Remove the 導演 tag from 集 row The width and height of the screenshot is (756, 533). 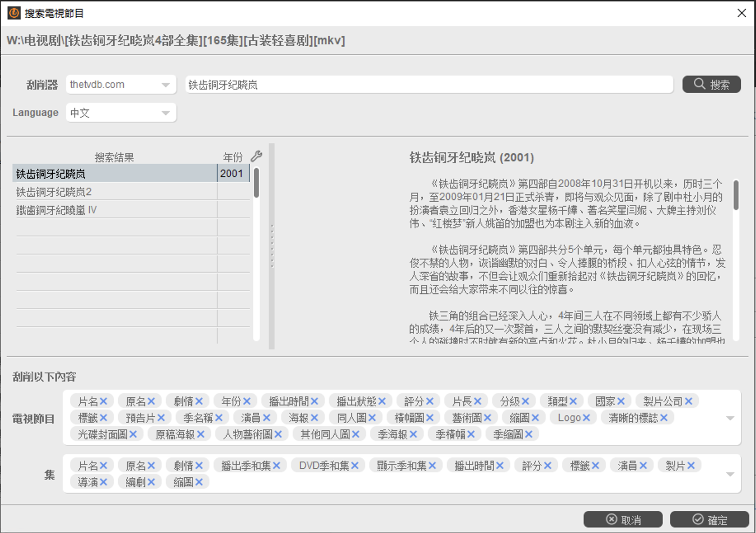click(103, 482)
